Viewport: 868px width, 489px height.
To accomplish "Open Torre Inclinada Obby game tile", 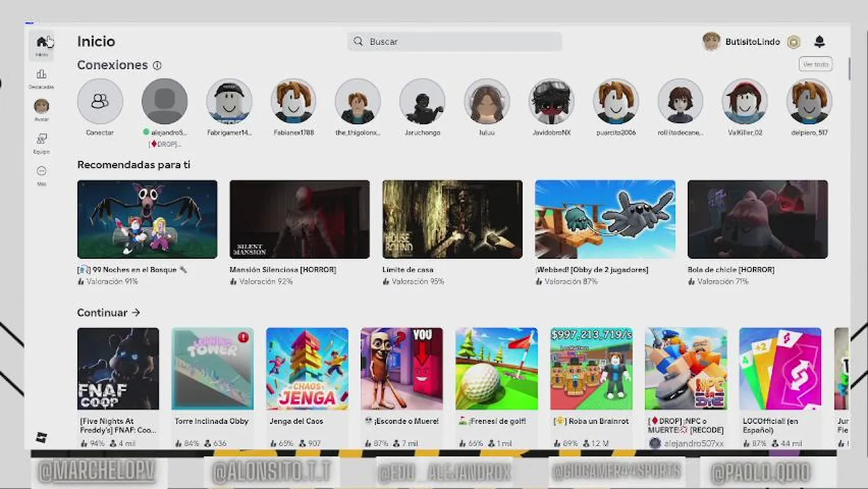I will tap(213, 369).
